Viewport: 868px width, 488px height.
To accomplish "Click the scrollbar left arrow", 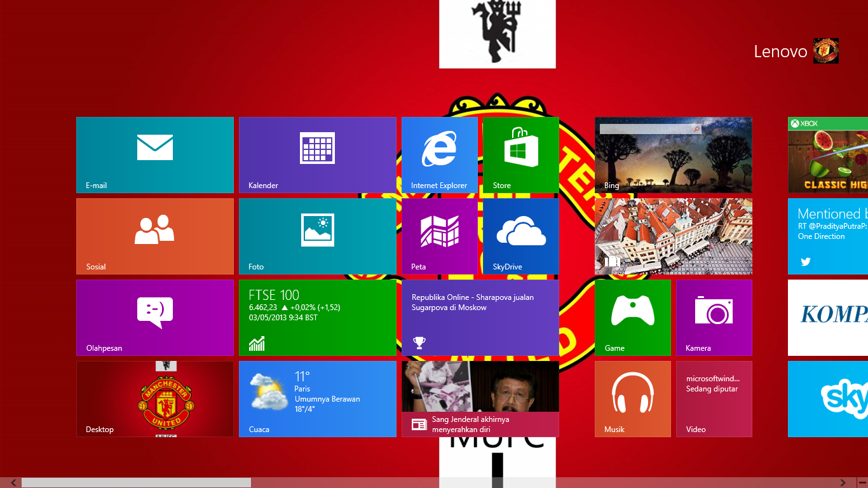I will click(x=13, y=483).
